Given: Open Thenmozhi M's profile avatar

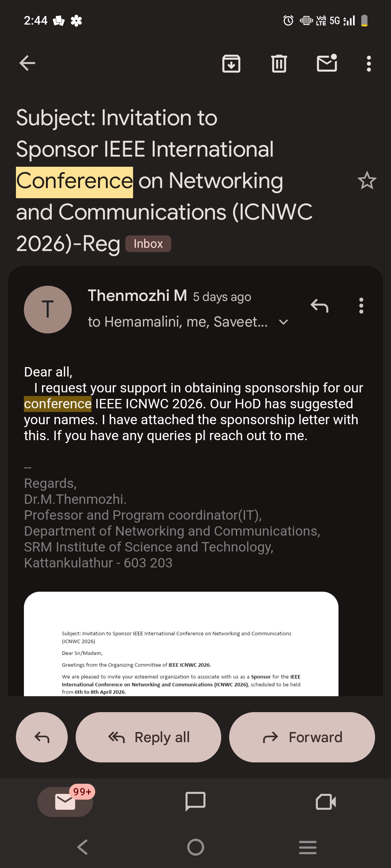Looking at the screenshot, I should coord(48,310).
